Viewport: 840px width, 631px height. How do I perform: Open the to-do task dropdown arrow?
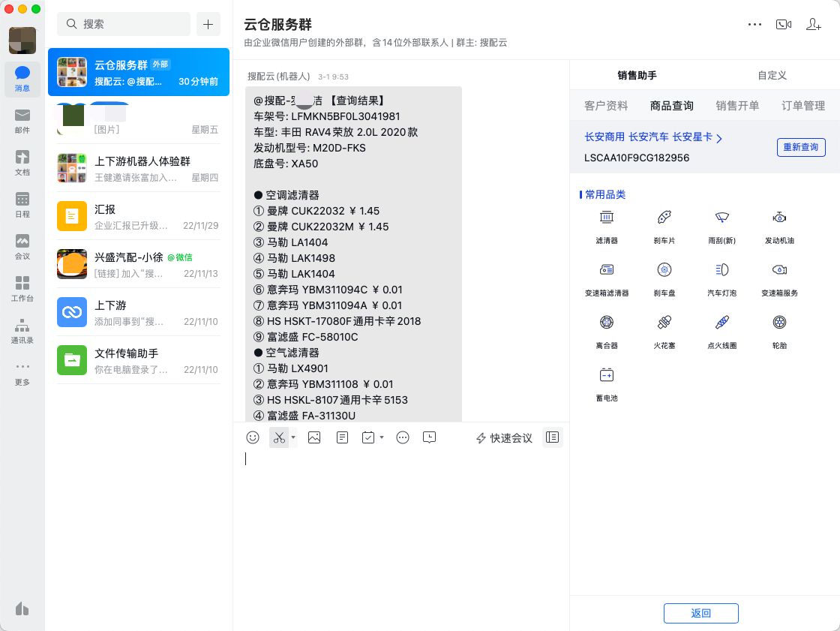coord(382,437)
